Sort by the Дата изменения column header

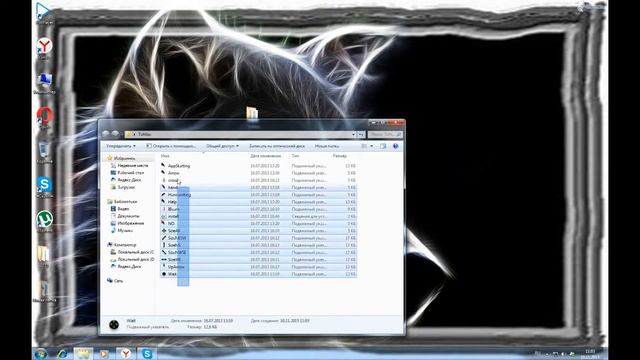coord(266,156)
